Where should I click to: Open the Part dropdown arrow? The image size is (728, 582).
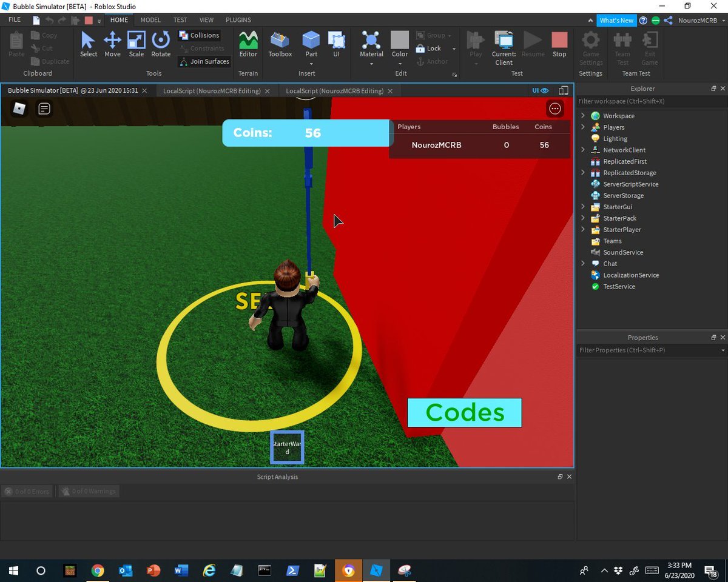coord(311,63)
